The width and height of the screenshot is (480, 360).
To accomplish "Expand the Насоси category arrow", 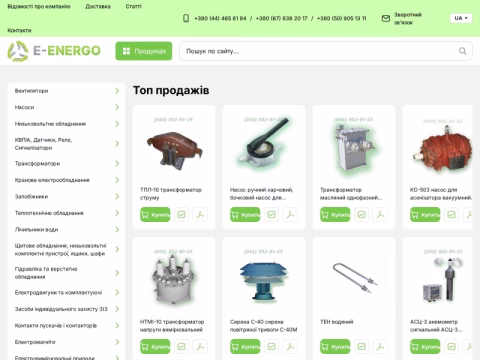I will click(x=117, y=107).
